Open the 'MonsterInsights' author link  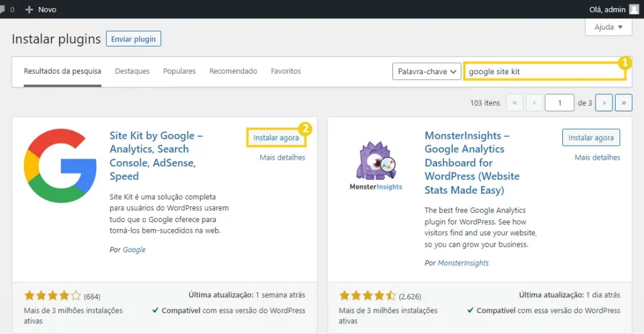tap(463, 263)
